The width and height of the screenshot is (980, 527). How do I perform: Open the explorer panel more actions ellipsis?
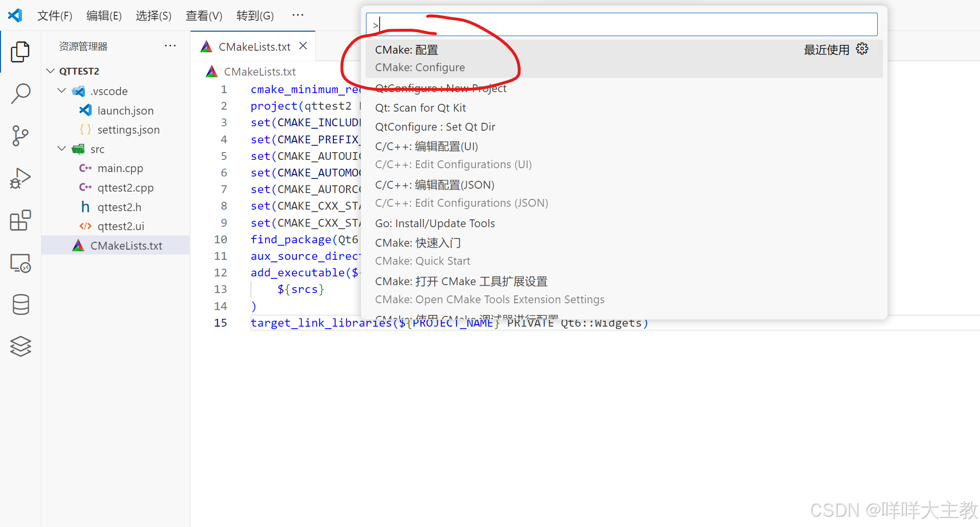[x=170, y=46]
